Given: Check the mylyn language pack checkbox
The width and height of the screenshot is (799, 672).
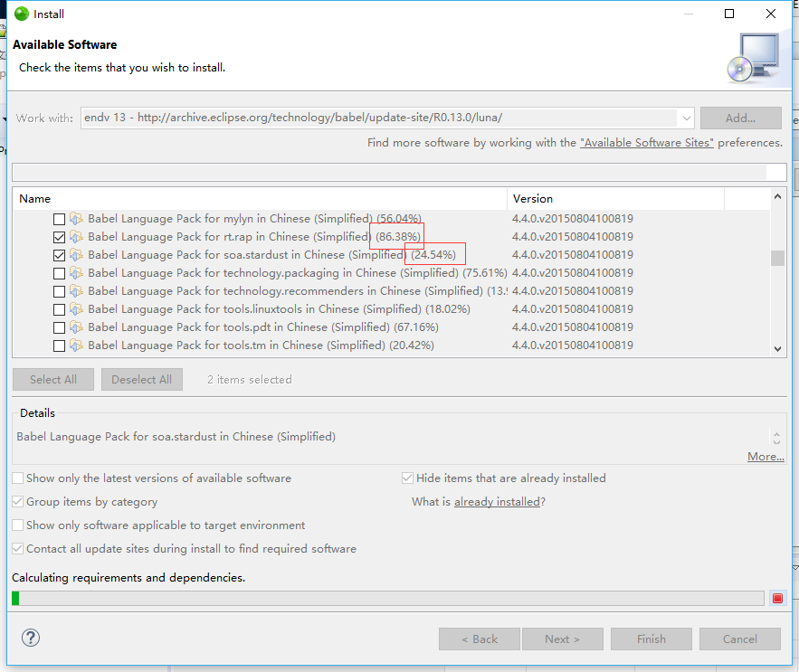Looking at the screenshot, I should 59,219.
